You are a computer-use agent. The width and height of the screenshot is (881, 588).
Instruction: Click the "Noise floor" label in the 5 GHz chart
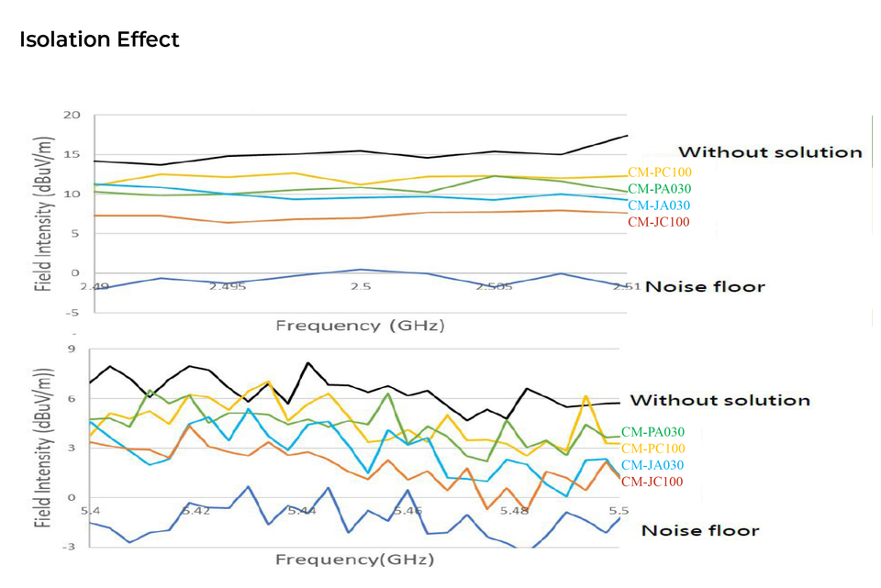pyautogui.click(x=700, y=530)
